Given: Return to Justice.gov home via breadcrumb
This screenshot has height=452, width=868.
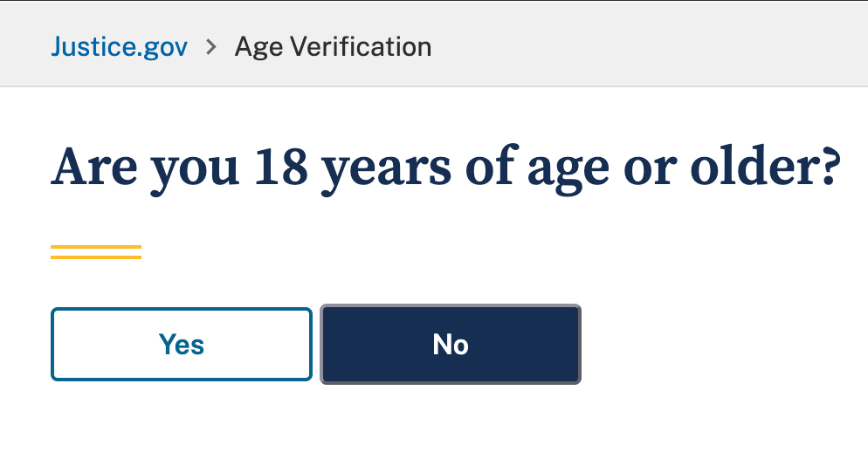Looking at the screenshot, I should click(x=119, y=46).
